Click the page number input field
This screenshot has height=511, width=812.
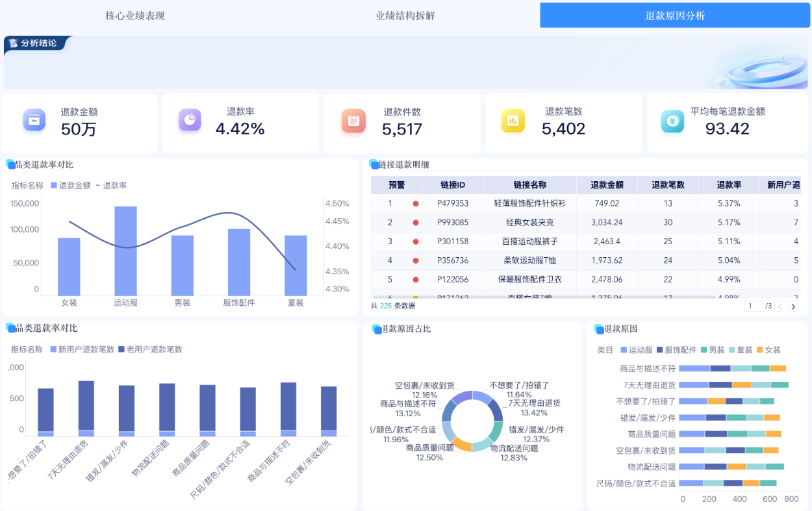pyautogui.click(x=754, y=305)
